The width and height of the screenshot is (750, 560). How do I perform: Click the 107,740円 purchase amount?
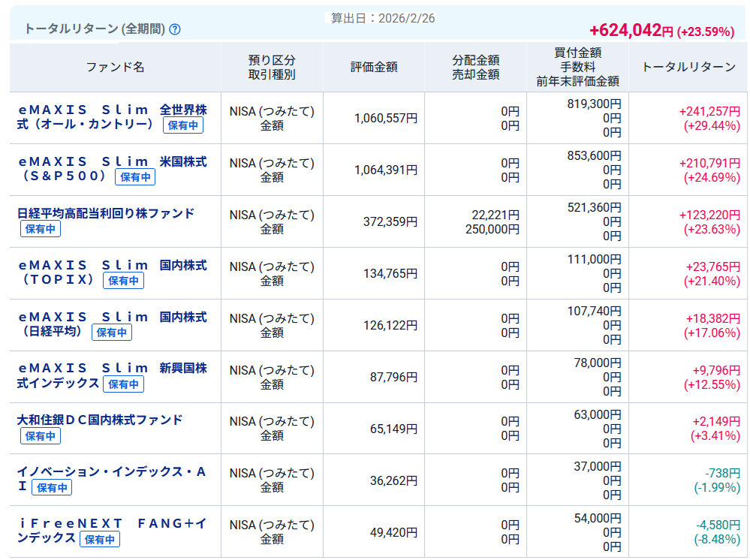click(595, 311)
